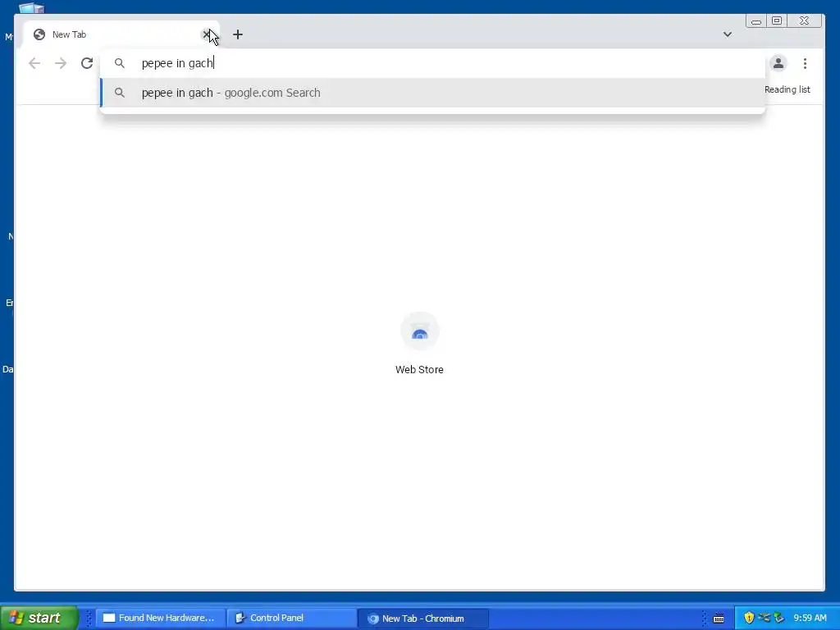
Task: Click the on-screen keyboard tray icon
Action: pos(719,619)
